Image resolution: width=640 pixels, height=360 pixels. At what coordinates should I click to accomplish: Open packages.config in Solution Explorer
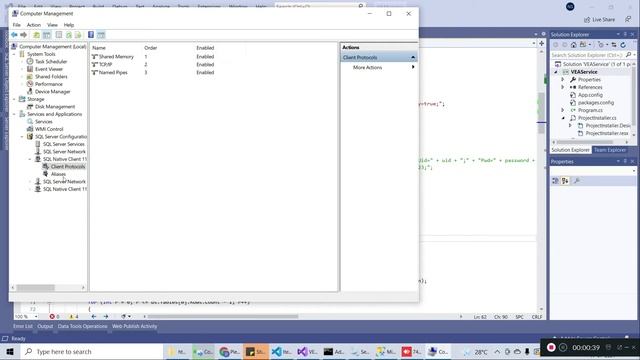click(595, 102)
